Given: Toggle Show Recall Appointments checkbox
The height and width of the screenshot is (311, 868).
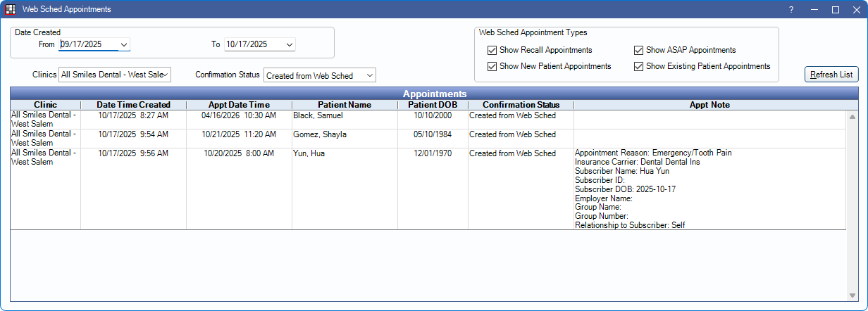Looking at the screenshot, I should click(x=492, y=51).
